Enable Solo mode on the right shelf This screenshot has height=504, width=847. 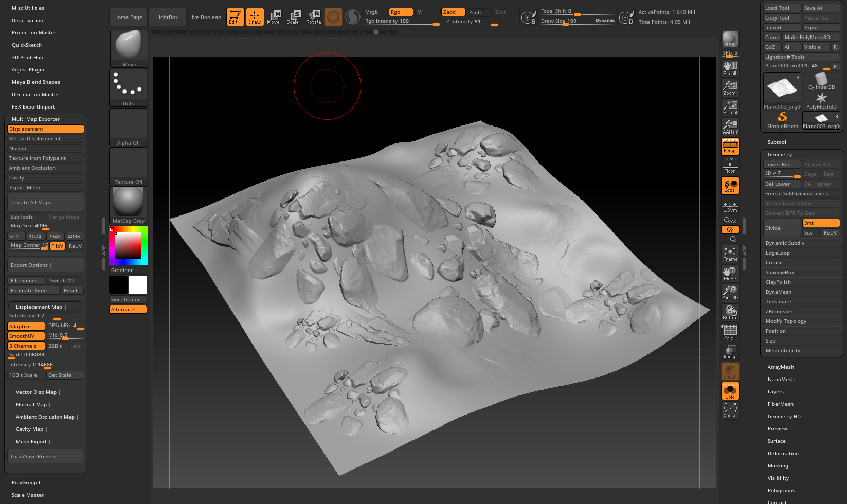730,390
